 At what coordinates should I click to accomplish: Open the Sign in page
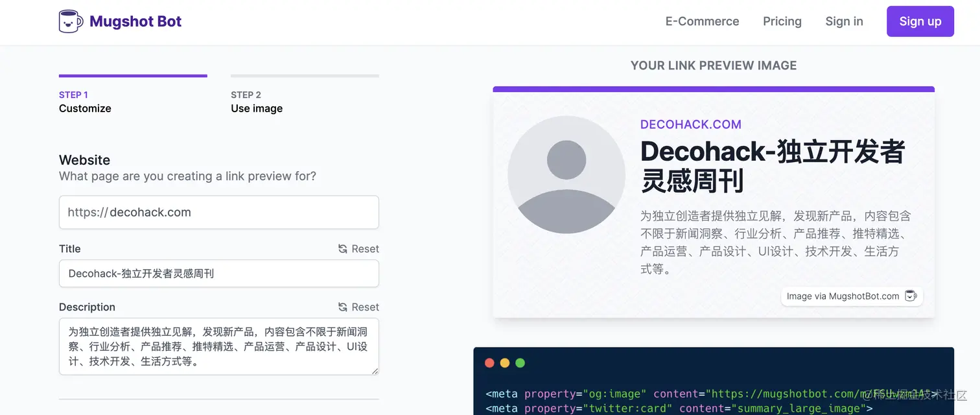(844, 21)
